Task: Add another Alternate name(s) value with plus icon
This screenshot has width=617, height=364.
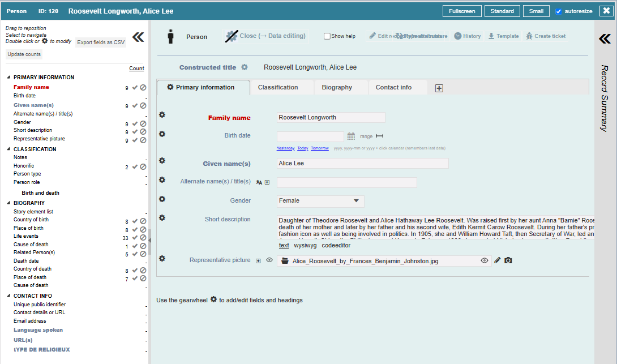Action: tap(267, 182)
